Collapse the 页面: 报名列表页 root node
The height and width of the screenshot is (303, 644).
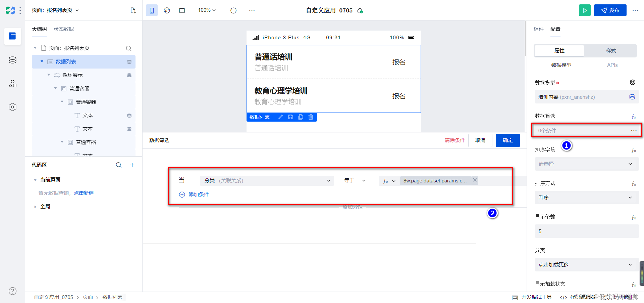click(35, 48)
